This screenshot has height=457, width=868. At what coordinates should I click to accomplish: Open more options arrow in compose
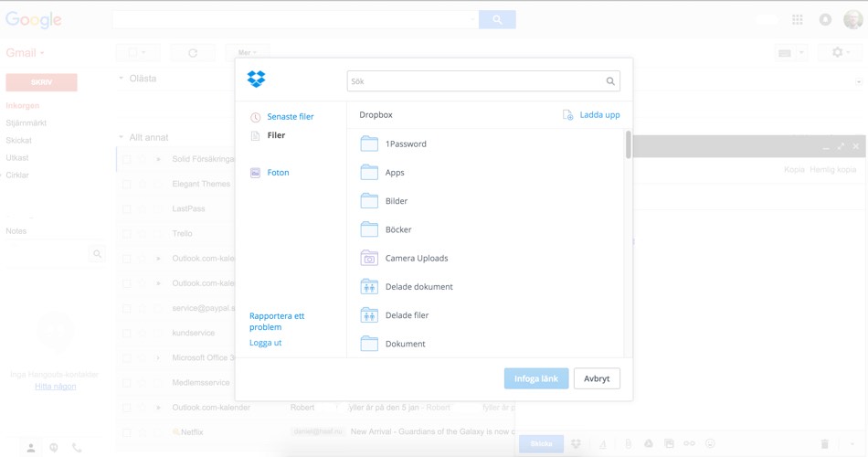[x=852, y=444]
